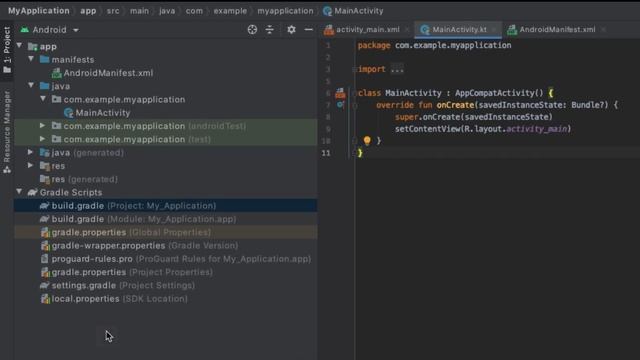
Task: Hide the Project panel with minus icon
Action: click(x=309, y=29)
